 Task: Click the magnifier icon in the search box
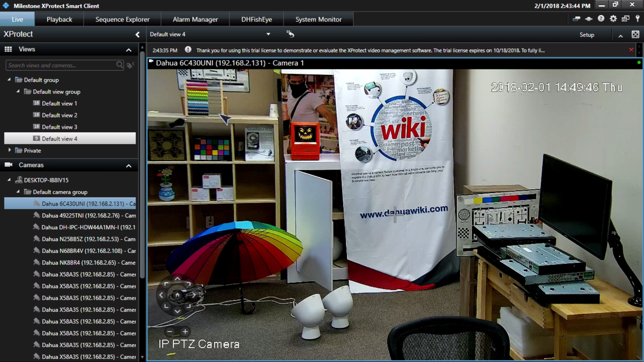(120, 65)
